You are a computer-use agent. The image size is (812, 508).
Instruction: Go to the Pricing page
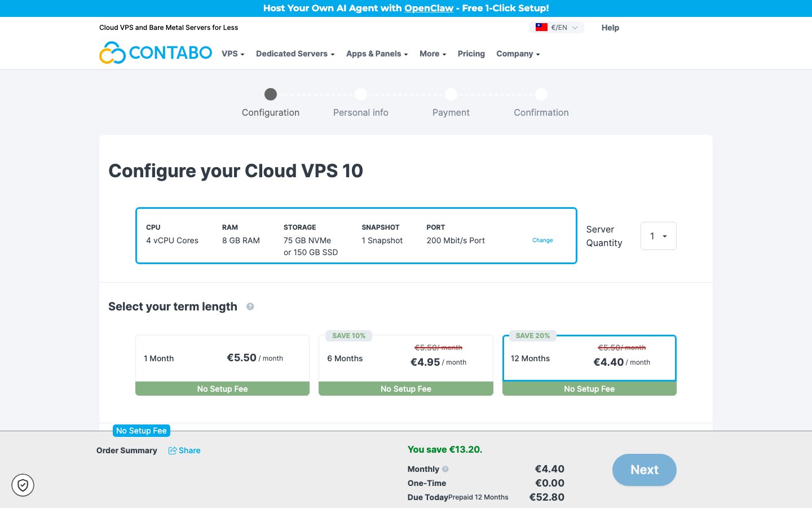click(x=471, y=54)
